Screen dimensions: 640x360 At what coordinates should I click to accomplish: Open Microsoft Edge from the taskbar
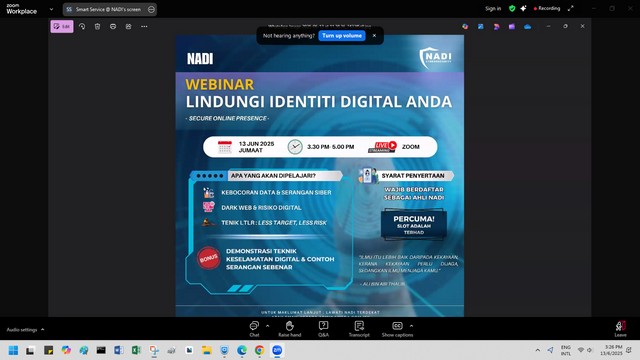click(x=242, y=350)
